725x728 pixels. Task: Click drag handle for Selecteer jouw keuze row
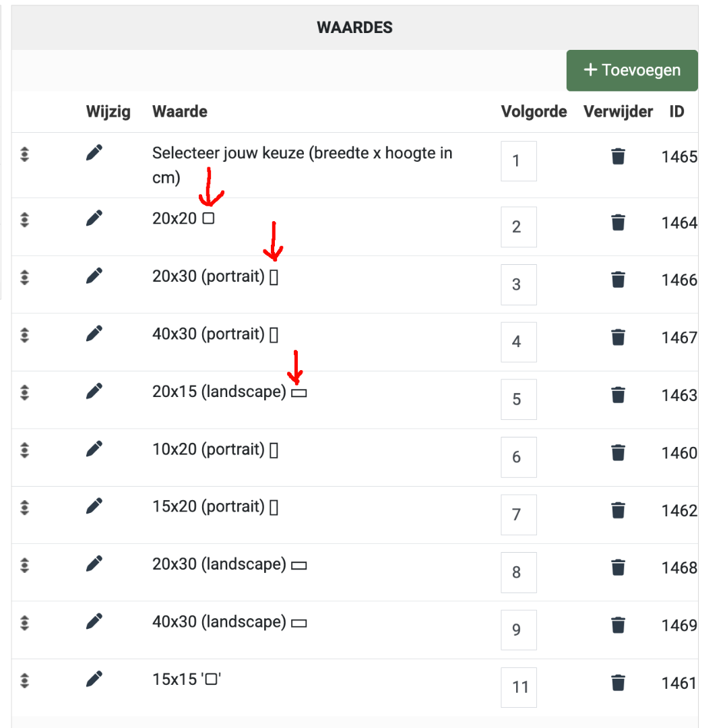click(25, 154)
